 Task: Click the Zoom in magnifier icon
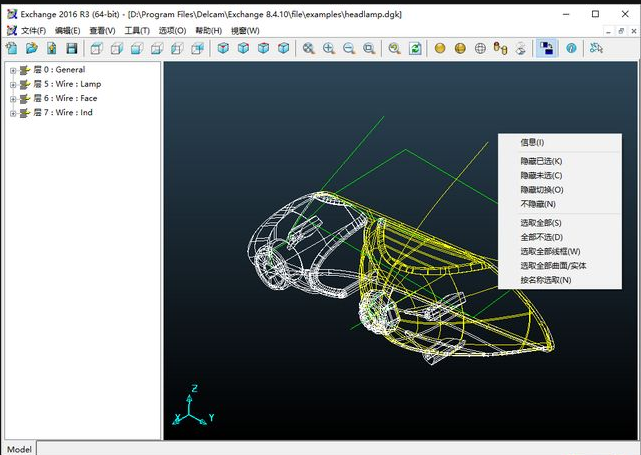coord(329,48)
